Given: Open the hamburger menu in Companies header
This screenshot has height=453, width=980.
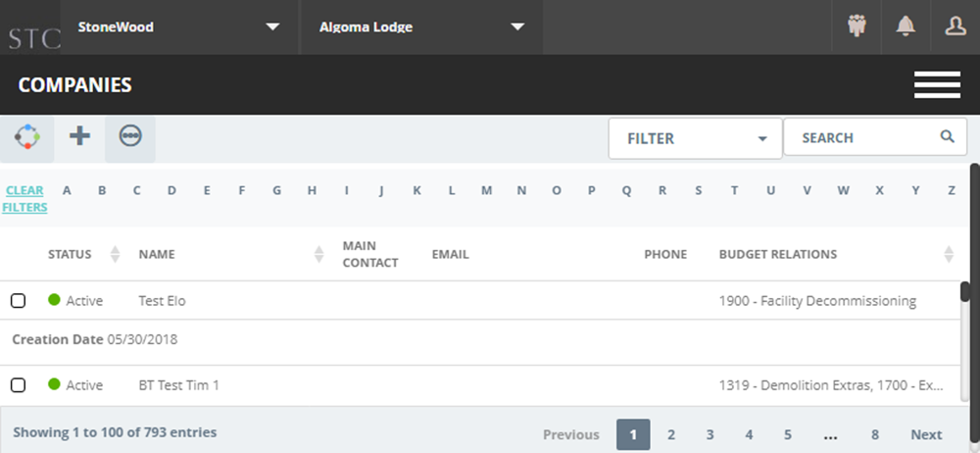Looking at the screenshot, I should [937, 84].
